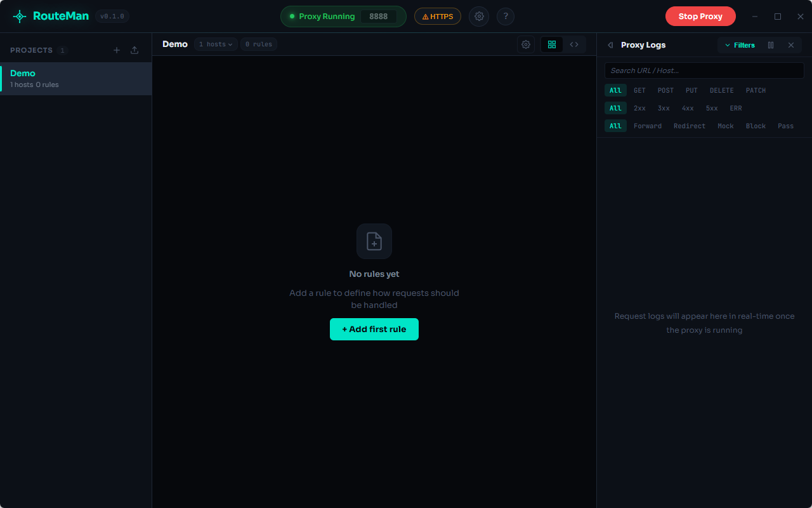Filter logs by DELETE method
Screen dimensions: 812x508
pos(722,90)
